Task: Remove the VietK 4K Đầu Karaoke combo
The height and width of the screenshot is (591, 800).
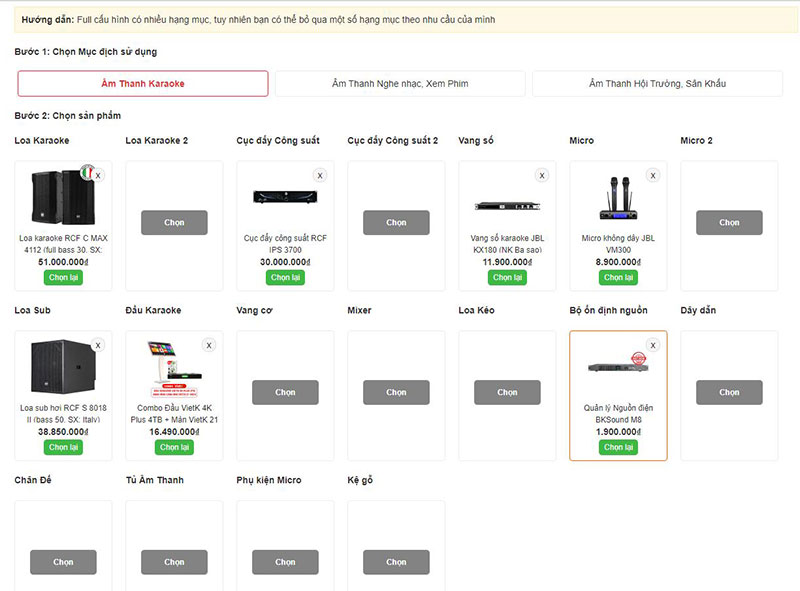Action: [209, 346]
